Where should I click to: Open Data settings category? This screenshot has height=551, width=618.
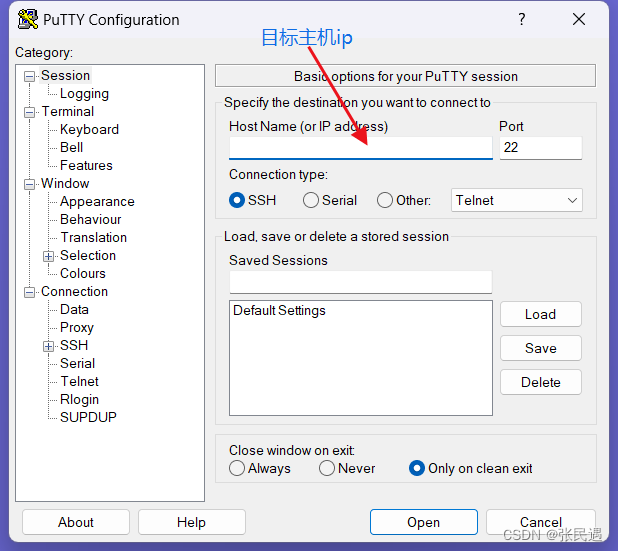pos(74,309)
